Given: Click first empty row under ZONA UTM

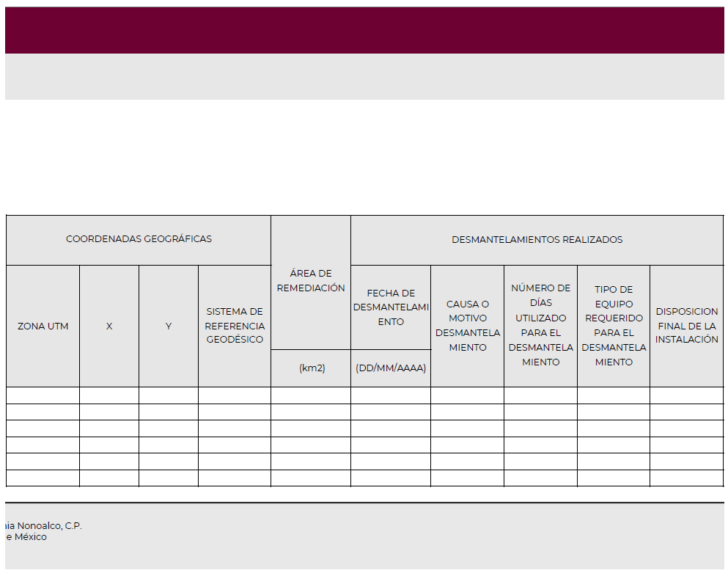Looking at the screenshot, I should [x=43, y=395].
